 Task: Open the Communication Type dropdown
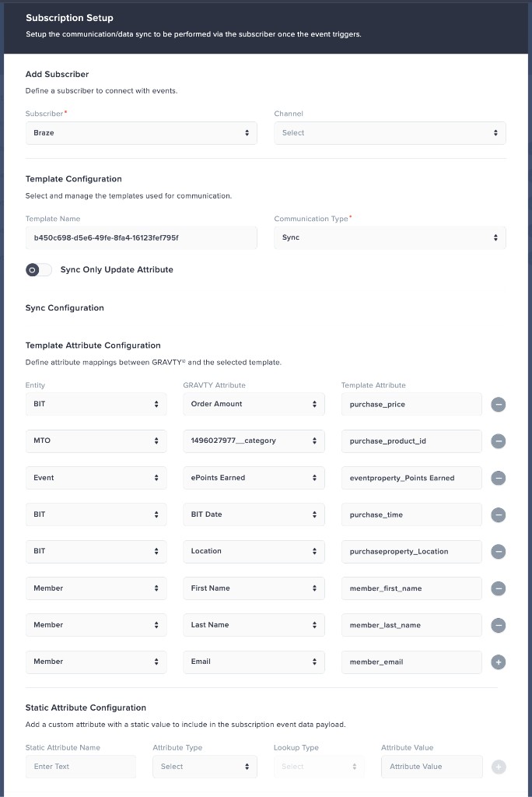(x=390, y=238)
